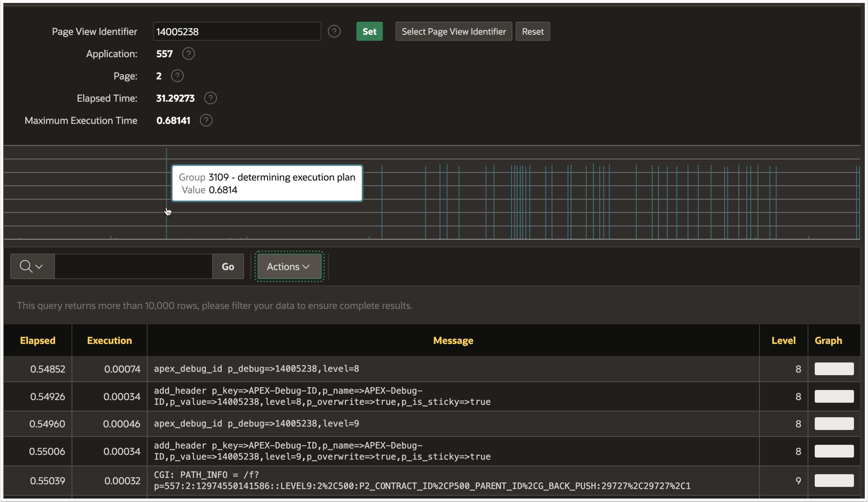Click graph bar in first report row
Image resolution: width=868 pixels, height=502 pixels.
click(x=834, y=369)
